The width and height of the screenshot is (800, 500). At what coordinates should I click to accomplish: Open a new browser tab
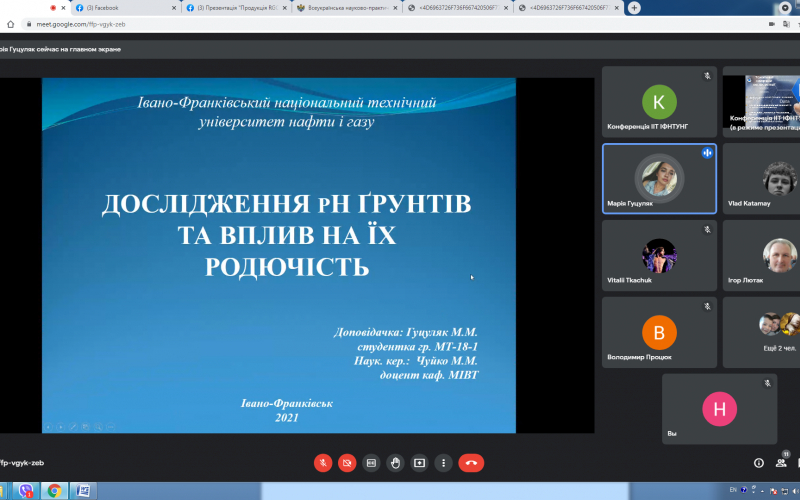pyautogui.click(x=634, y=8)
